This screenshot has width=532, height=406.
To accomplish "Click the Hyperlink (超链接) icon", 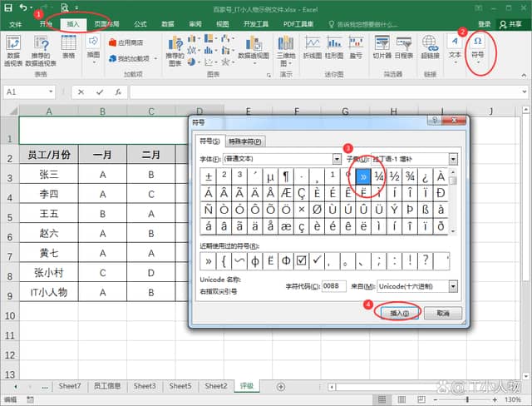I will click(430, 47).
